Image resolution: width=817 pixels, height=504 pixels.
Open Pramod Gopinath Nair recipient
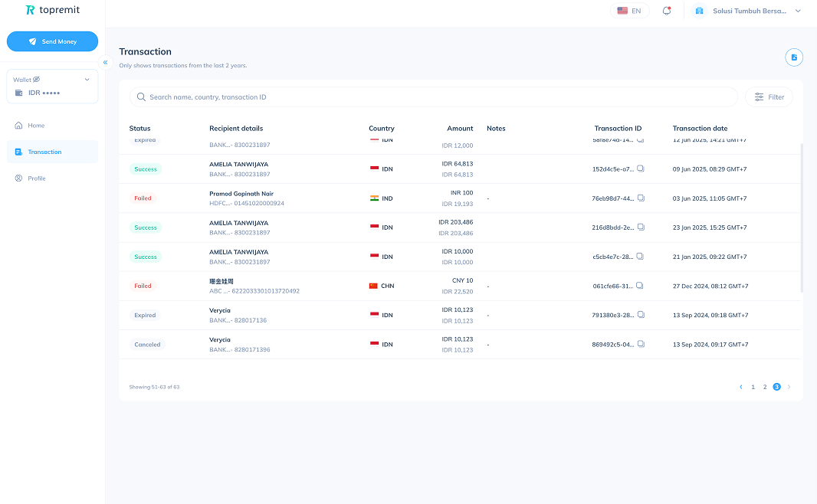(241, 194)
